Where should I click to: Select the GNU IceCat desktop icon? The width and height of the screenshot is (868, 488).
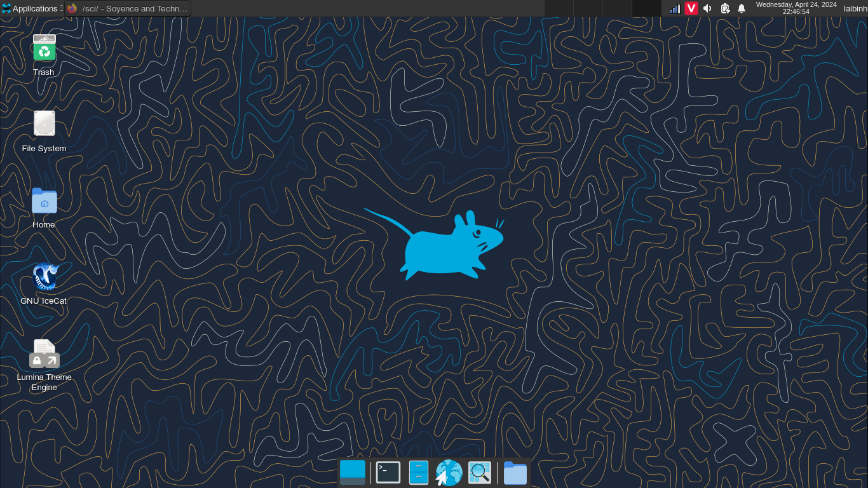(x=44, y=278)
